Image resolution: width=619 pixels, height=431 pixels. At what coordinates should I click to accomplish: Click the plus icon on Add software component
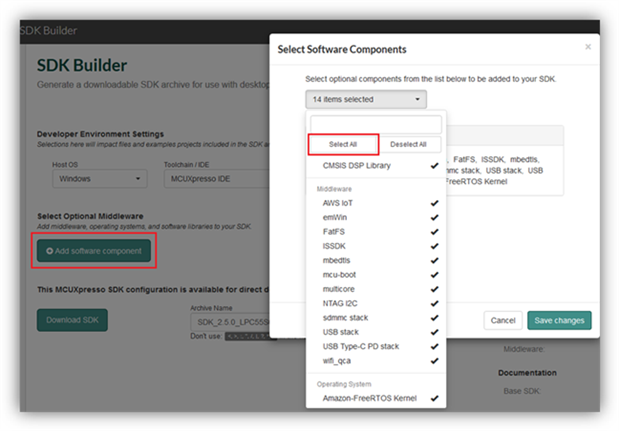coord(49,251)
